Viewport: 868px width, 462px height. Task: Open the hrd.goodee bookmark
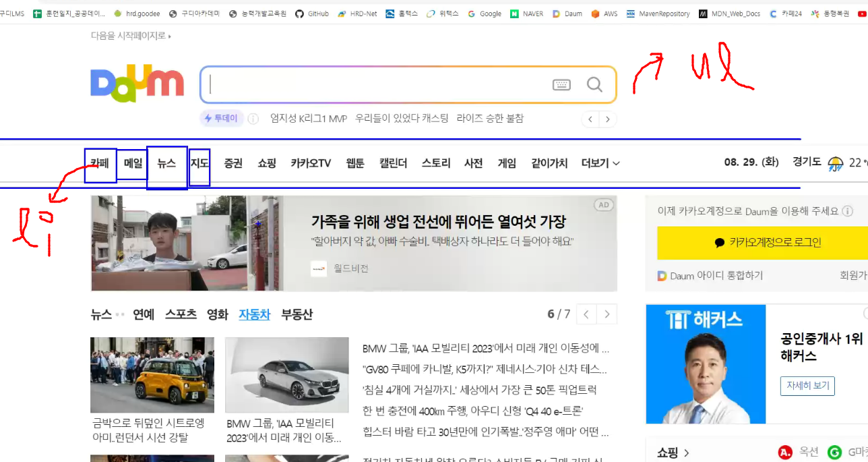137,13
